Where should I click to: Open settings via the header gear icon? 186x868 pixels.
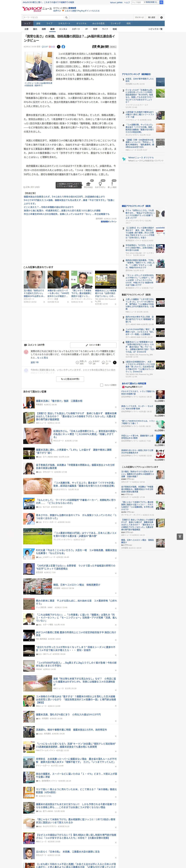click(x=161, y=17)
